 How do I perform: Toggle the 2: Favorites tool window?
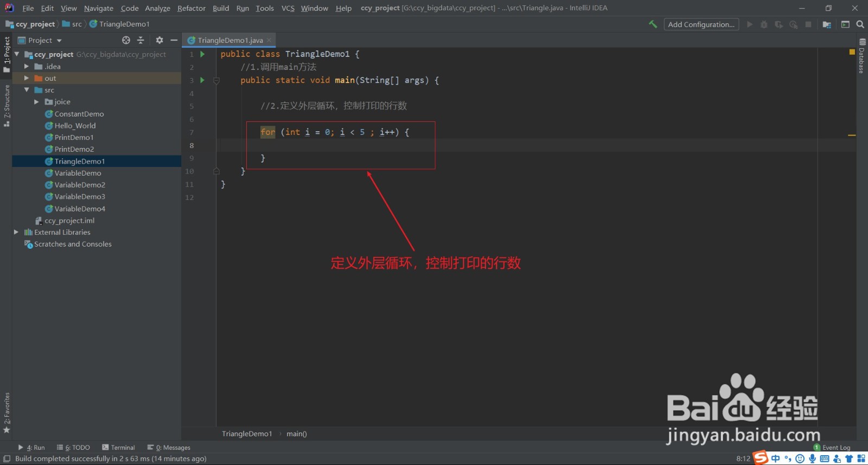7,413
